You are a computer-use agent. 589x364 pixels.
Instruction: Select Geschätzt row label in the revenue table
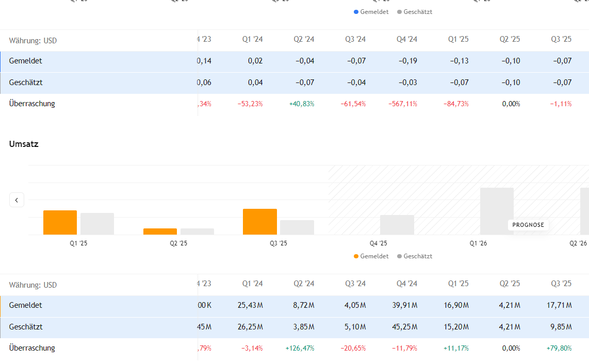pyautogui.click(x=26, y=327)
